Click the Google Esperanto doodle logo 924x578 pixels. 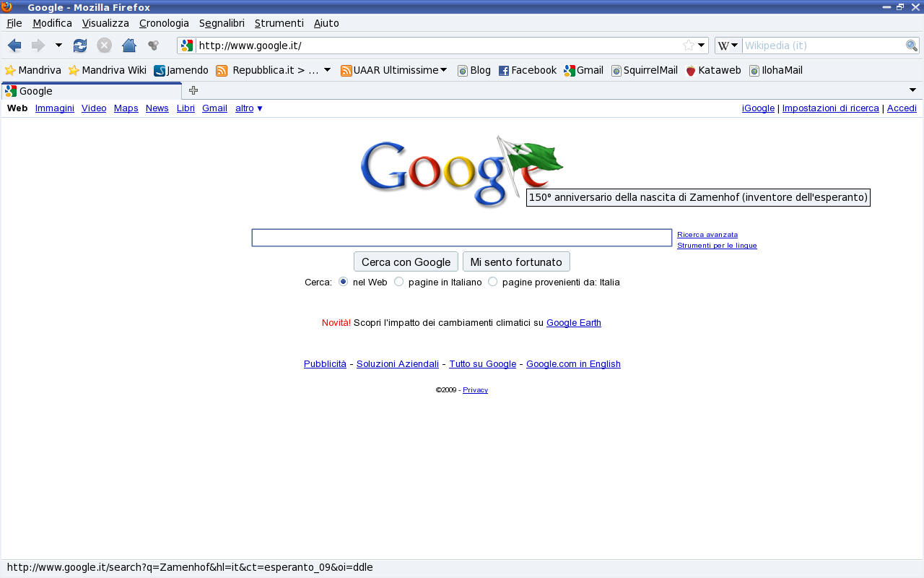(462, 172)
